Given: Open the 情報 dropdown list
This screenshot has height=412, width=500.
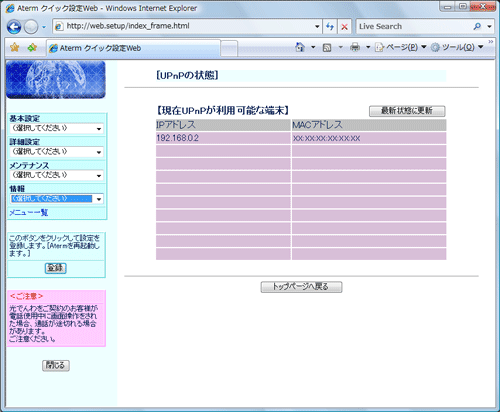Looking at the screenshot, I should click(56, 199).
